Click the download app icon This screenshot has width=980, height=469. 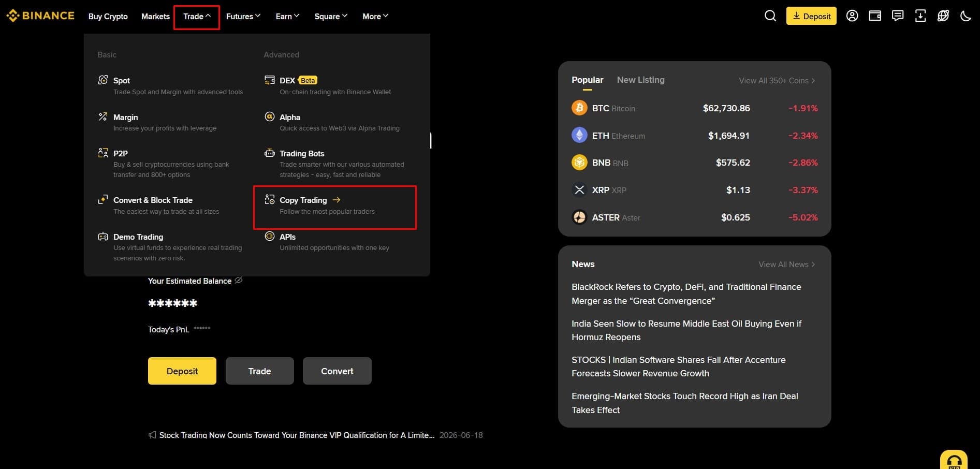click(920, 16)
